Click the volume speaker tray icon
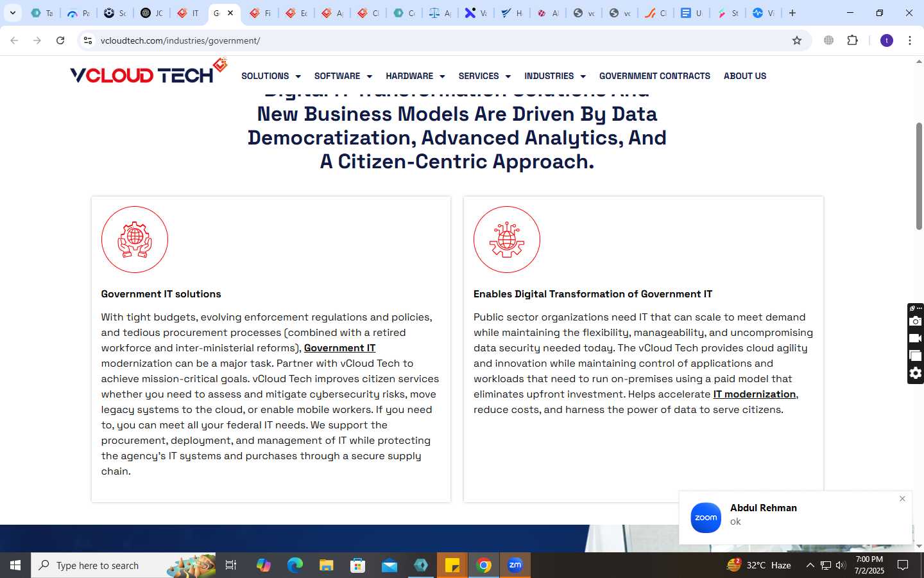Screen dimensions: 924x578 [841, 565]
